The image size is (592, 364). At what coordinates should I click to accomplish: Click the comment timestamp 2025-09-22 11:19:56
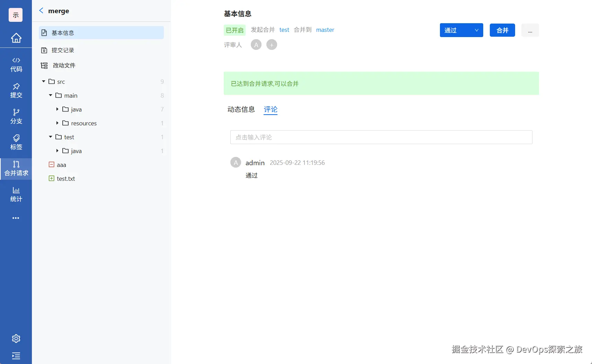[x=297, y=163]
